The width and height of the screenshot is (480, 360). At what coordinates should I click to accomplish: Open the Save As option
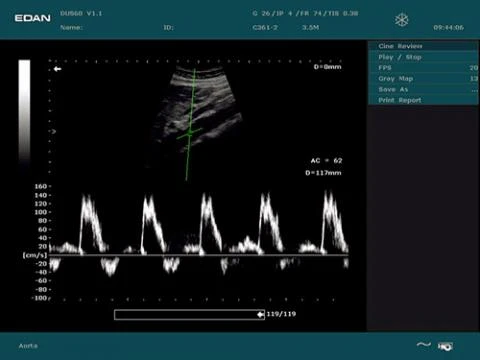[x=423, y=89]
